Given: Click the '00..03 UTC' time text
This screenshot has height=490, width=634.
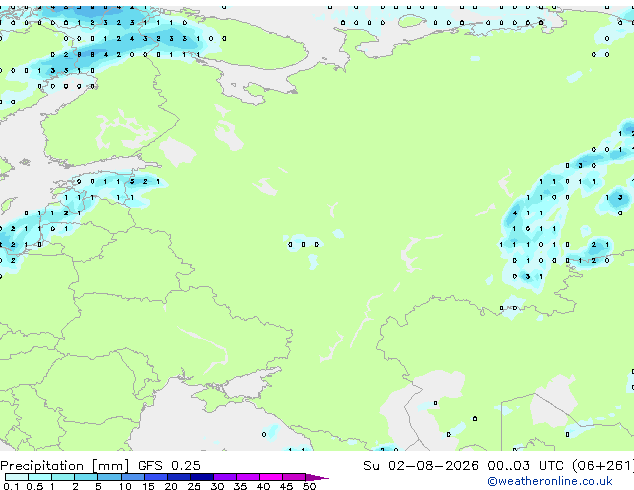Looking at the screenshot, I should [x=525, y=466].
